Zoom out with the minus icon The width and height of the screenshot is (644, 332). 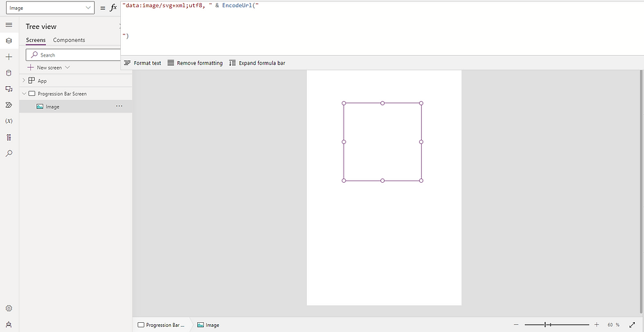click(516, 325)
